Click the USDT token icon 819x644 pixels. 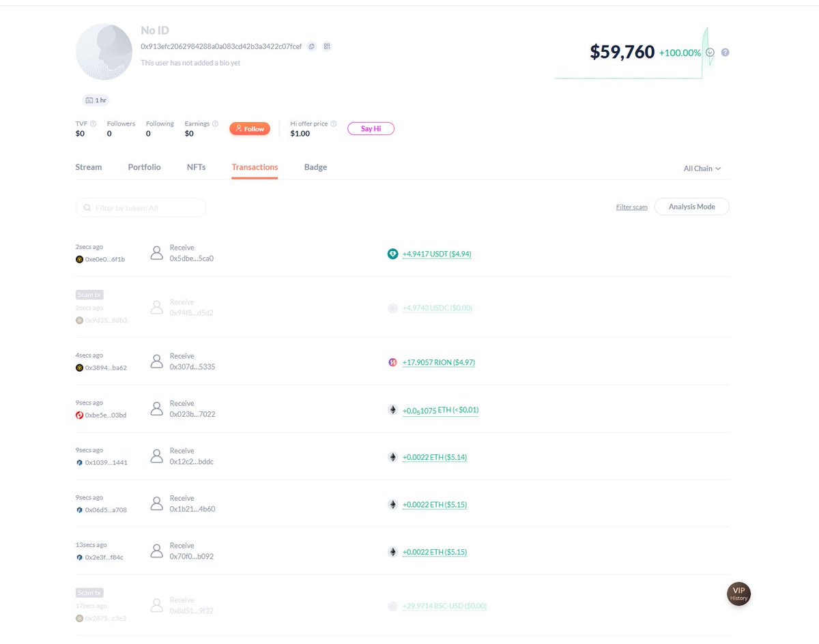tap(392, 254)
